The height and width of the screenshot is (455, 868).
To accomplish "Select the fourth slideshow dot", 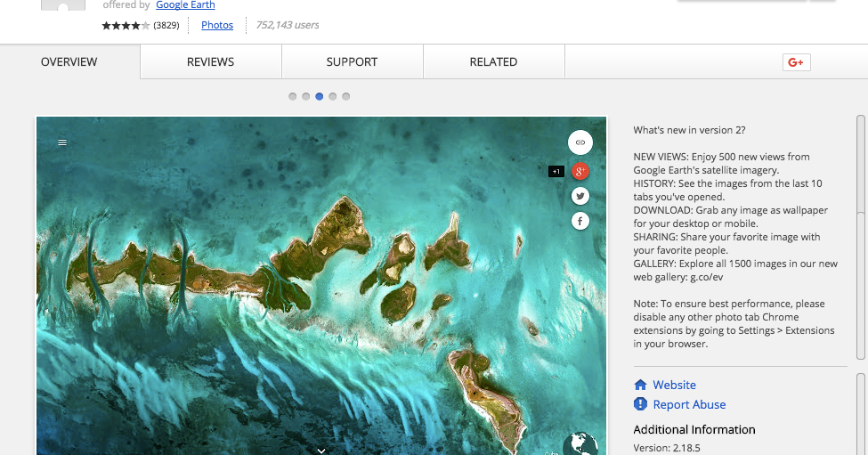I will coord(333,96).
